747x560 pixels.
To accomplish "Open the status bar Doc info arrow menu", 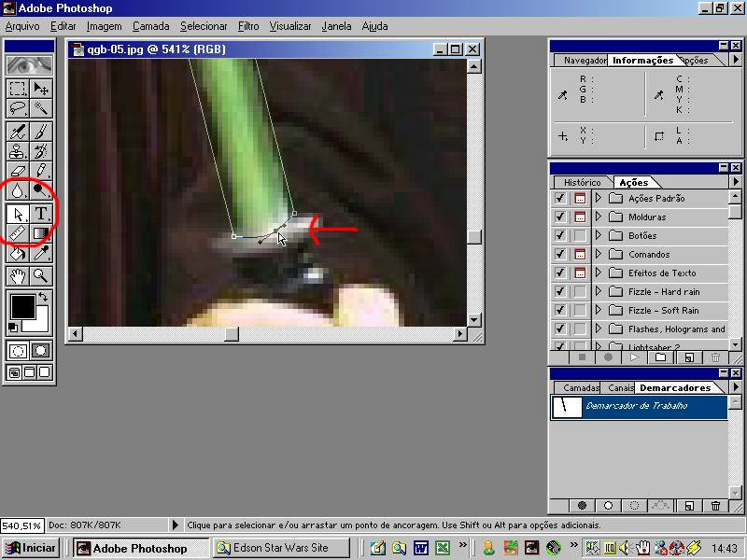I will [175, 525].
